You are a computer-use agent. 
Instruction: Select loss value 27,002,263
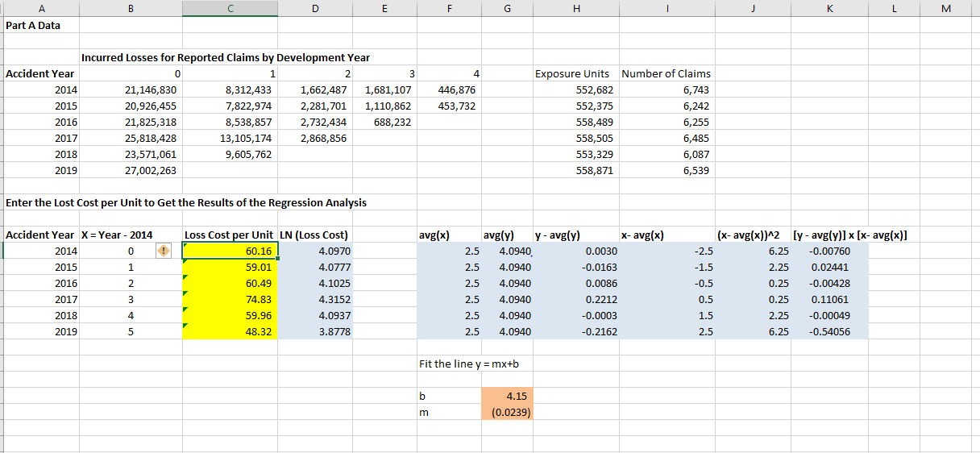[x=151, y=170]
